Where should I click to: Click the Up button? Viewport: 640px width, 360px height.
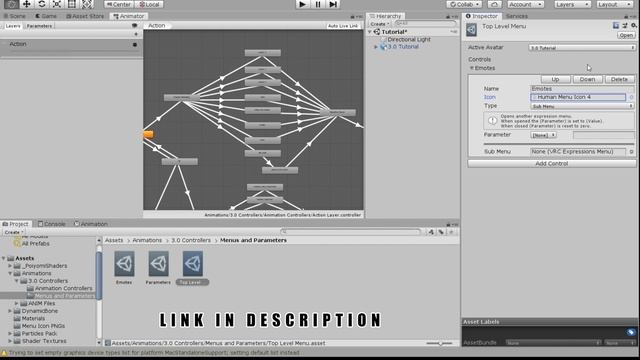556,79
